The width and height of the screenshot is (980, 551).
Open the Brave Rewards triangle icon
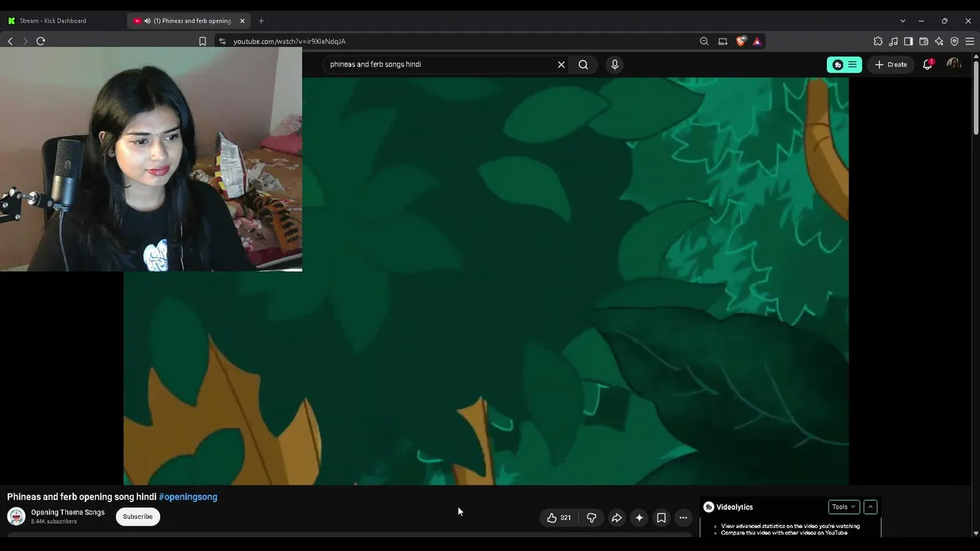(x=757, y=41)
